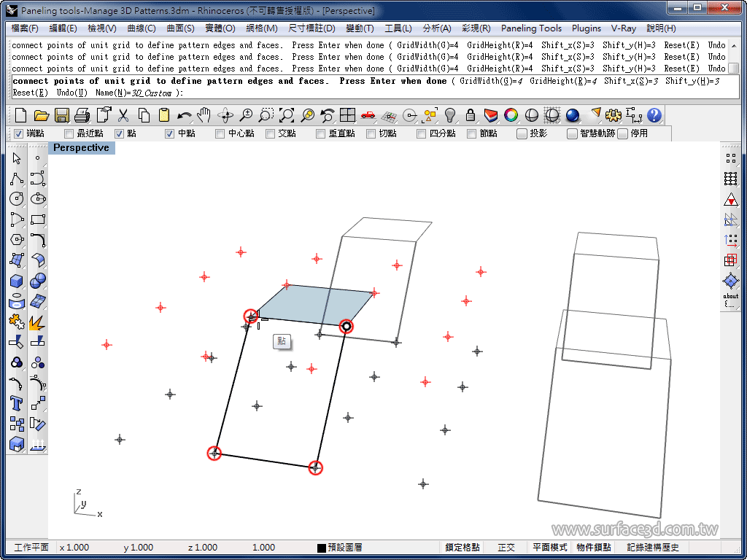Click the Paneling grid of points icon
This screenshot has height=560, width=747.
tap(730, 157)
